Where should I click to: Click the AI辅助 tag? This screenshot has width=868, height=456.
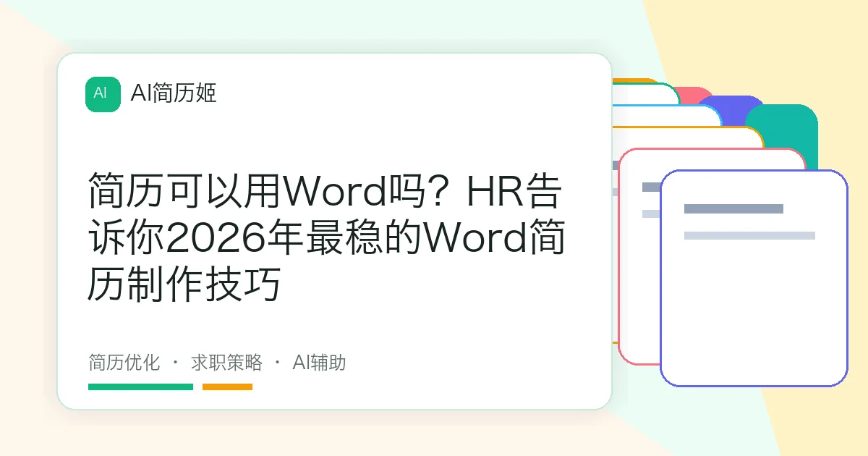(x=319, y=362)
